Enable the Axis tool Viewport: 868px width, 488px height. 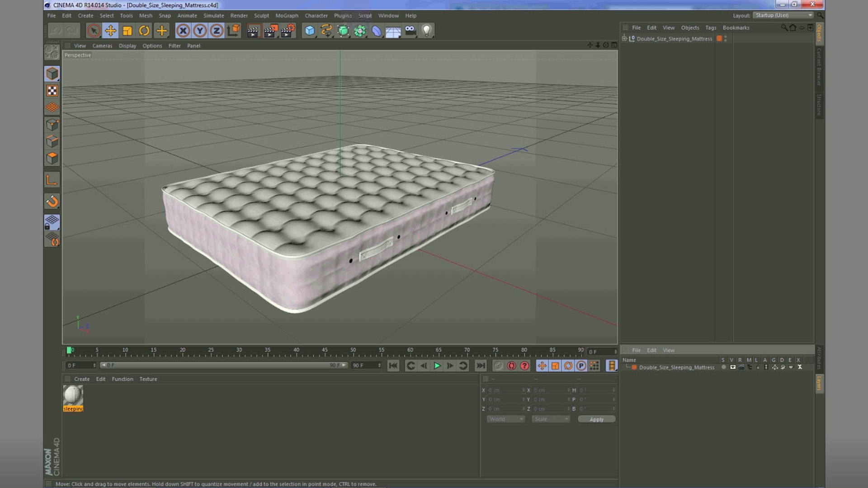point(52,180)
